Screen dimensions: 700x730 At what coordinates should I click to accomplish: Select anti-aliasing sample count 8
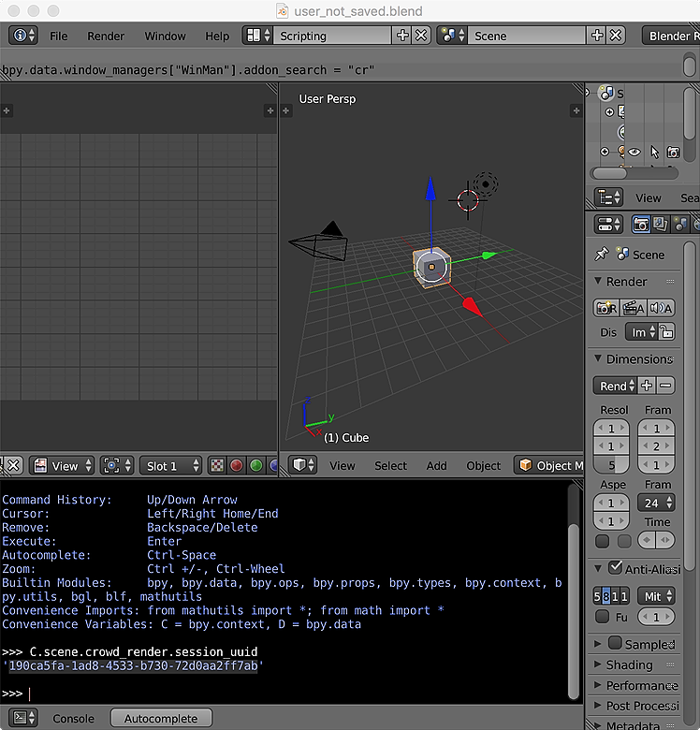click(x=606, y=596)
